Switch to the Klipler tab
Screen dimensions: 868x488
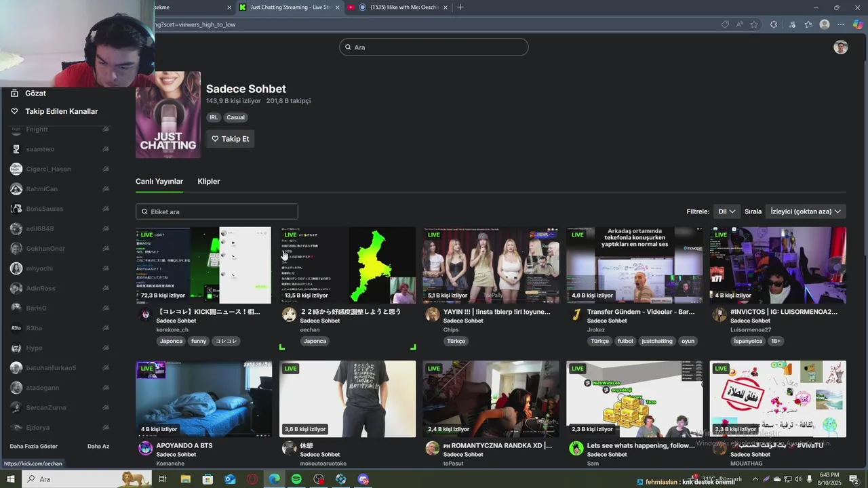coord(209,181)
